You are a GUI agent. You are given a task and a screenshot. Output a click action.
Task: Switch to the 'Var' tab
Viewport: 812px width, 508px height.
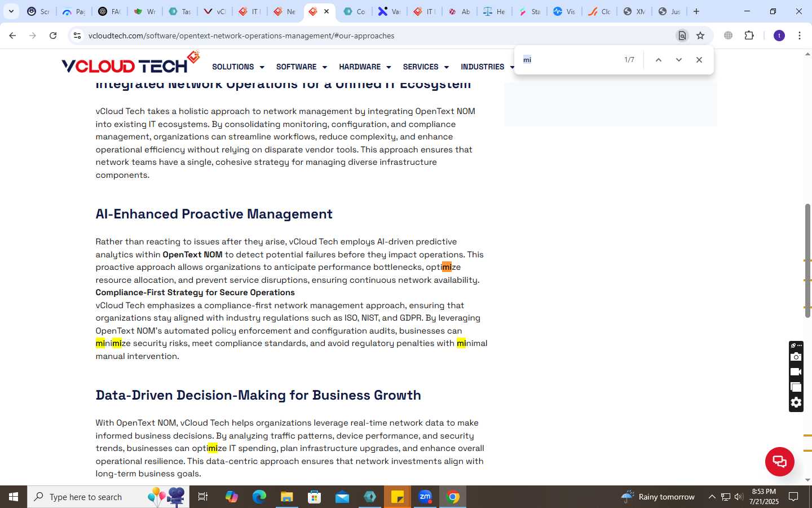[x=389, y=11]
